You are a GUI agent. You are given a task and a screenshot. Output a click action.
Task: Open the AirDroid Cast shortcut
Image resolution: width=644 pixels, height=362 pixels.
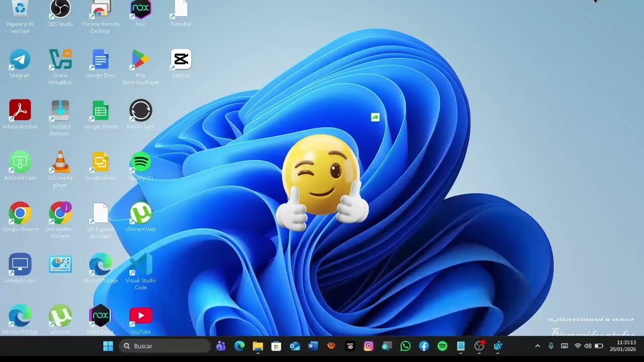click(20, 162)
